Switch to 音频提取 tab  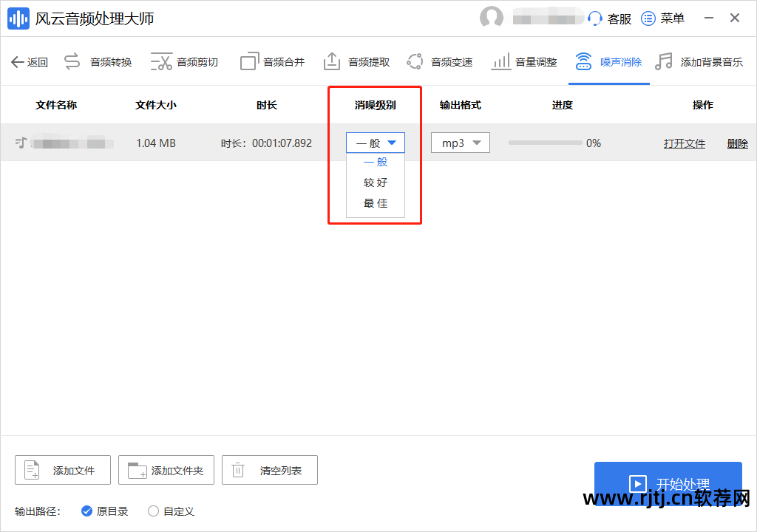click(x=356, y=62)
